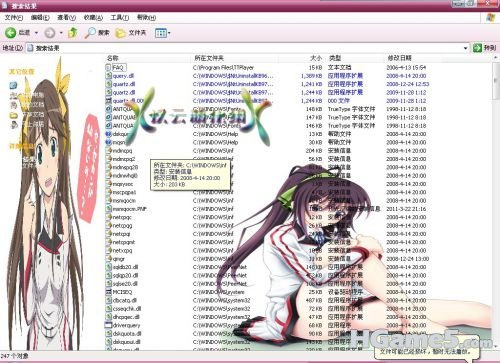Select the FAQ text document icon
This screenshot has width=500, height=363.
pyautogui.click(x=108, y=67)
